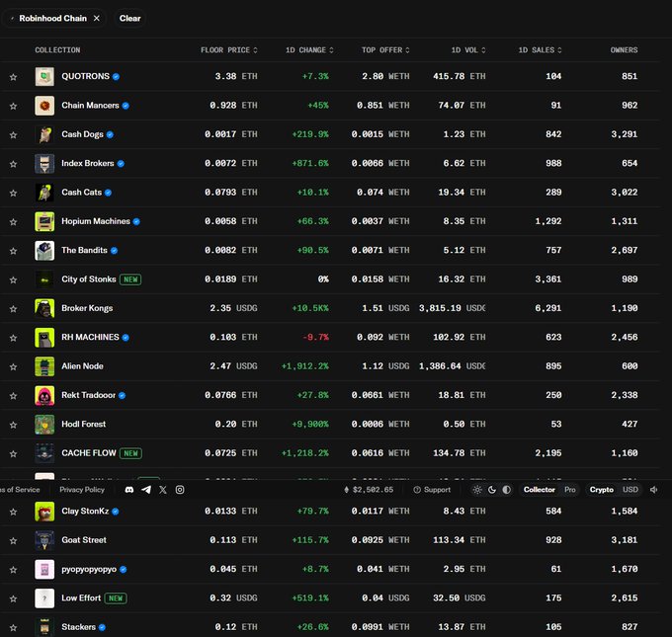Sort by 1D Vol column

pos(468,50)
